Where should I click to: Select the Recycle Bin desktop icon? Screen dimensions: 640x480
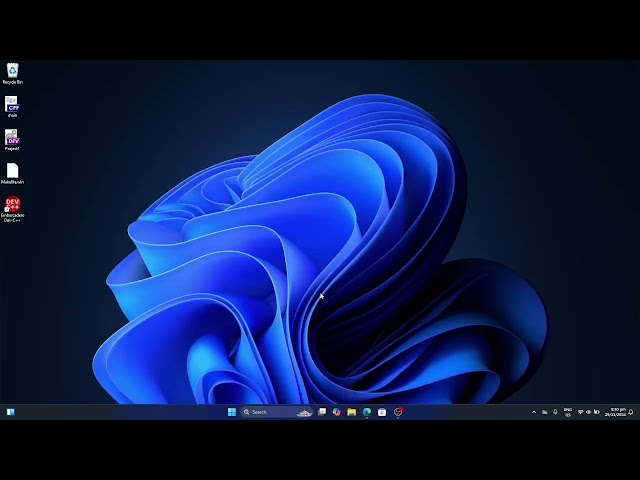click(13, 73)
